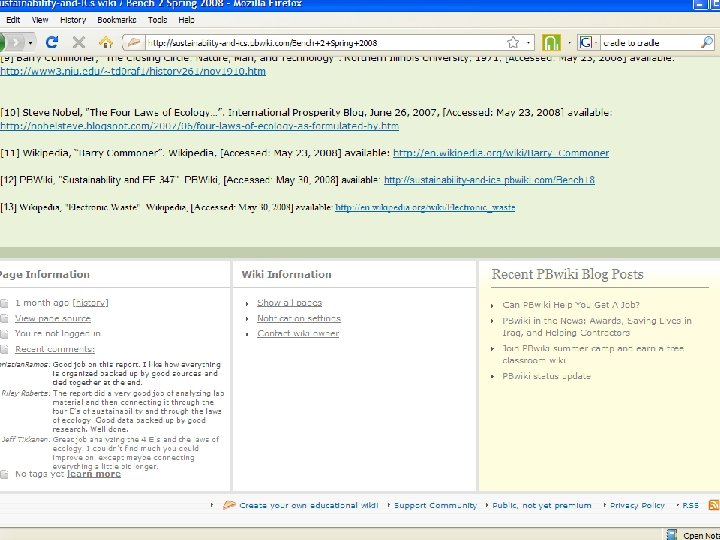This screenshot has height=540, width=720.
Task: Open the page history link
Action: (91, 303)
